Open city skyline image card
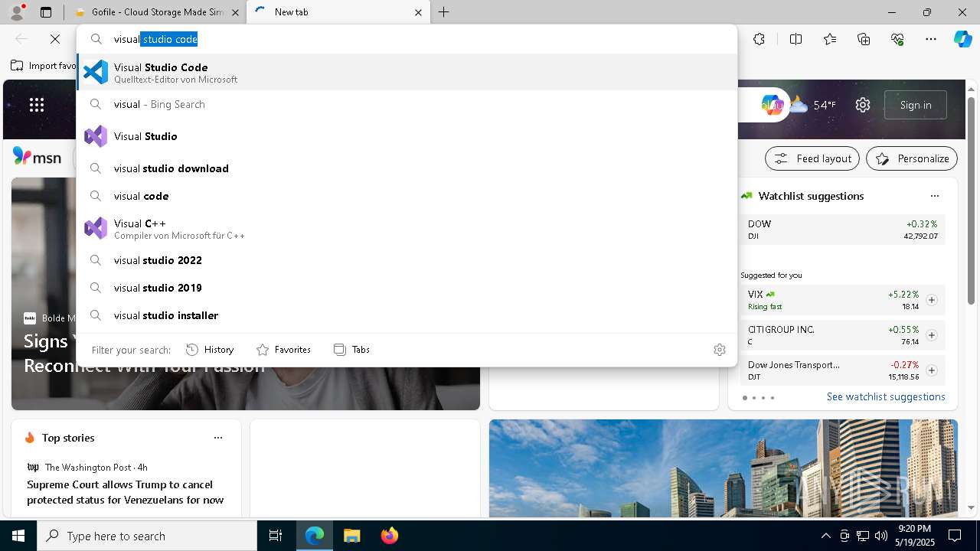This screenshot has width=980, height=551. coord(724,468)
